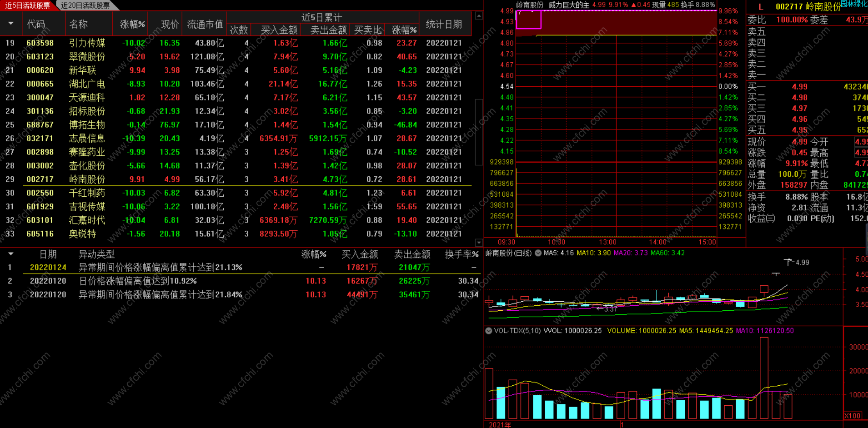868x428 pixels.
Task: Open stock 603598 引力传媒 row
Action: coord(236,43)
